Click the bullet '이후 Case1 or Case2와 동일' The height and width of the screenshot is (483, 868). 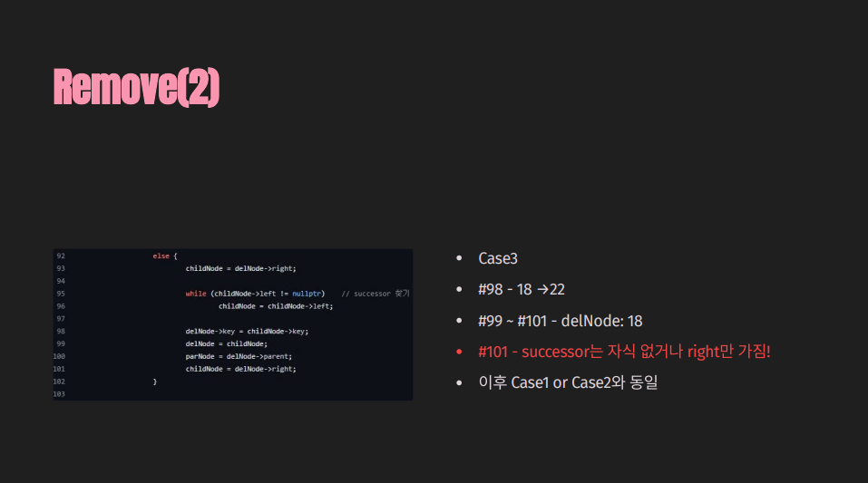[x=568, y=382]
